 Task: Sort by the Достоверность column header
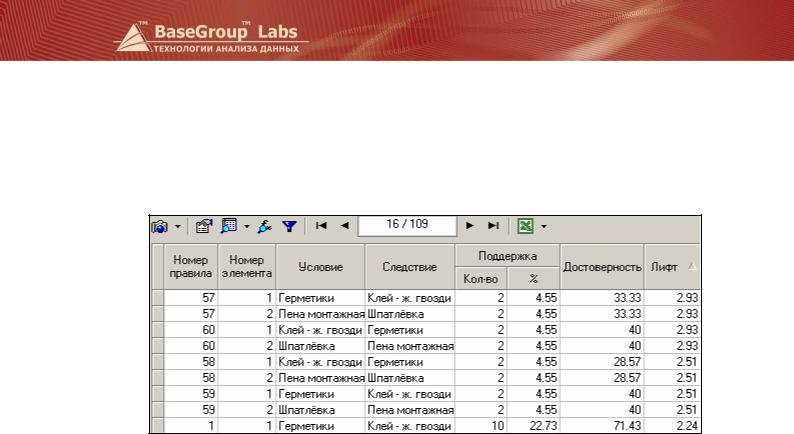coord(602,267)
